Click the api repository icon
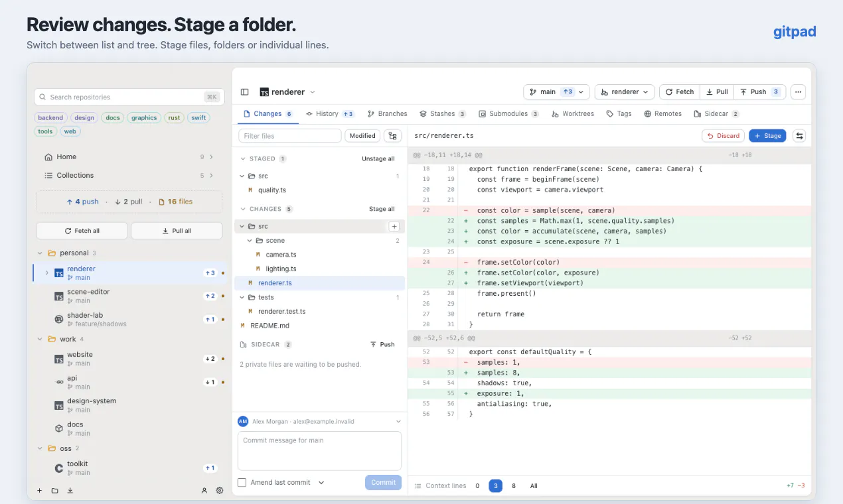843x504 pixels. (x=58, y=383)
